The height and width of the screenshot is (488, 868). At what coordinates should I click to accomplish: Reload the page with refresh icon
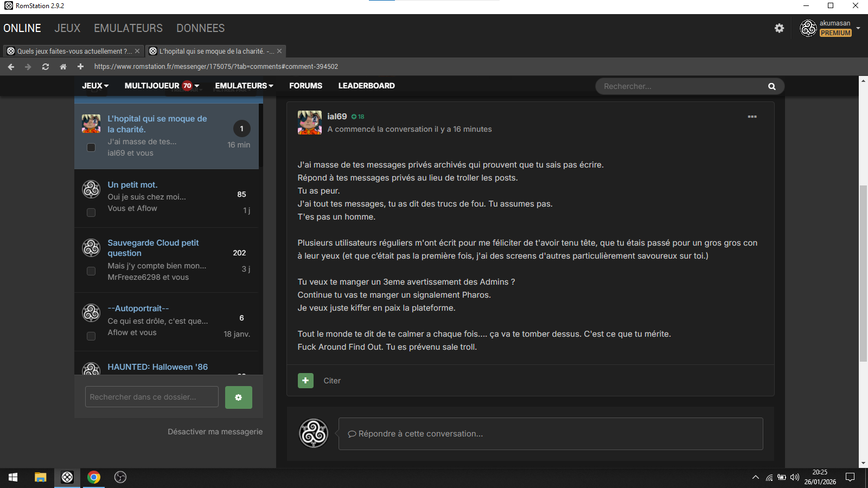pos(46,67)
